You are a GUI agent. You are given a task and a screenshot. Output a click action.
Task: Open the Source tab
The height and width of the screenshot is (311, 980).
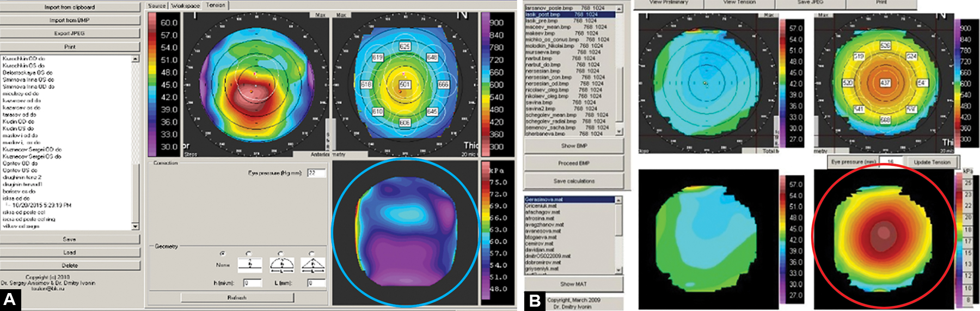pyautogui.click(x=157, y=5)
